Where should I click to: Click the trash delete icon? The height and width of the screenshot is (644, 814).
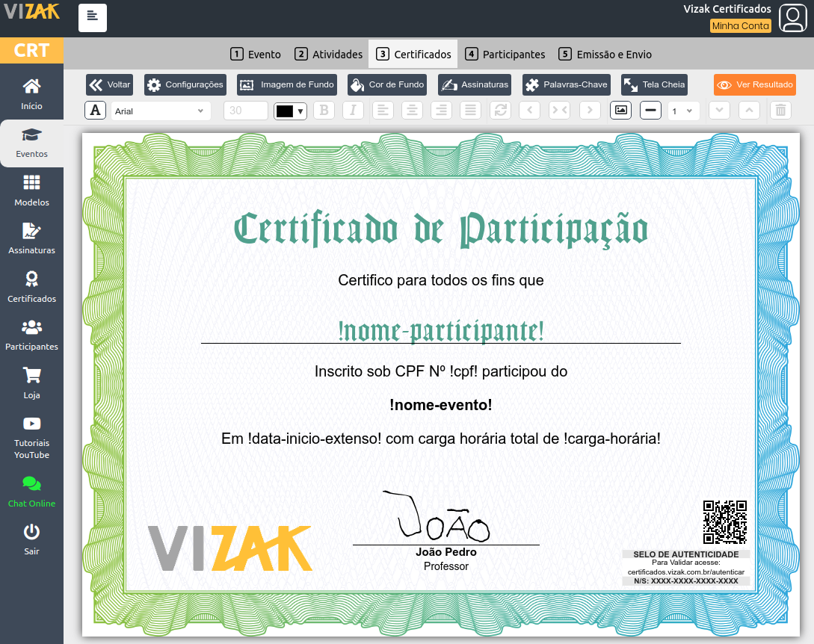(781, 110)
